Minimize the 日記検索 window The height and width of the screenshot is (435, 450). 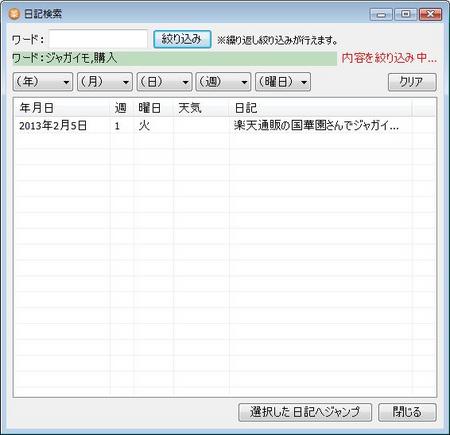click(381, 14)
